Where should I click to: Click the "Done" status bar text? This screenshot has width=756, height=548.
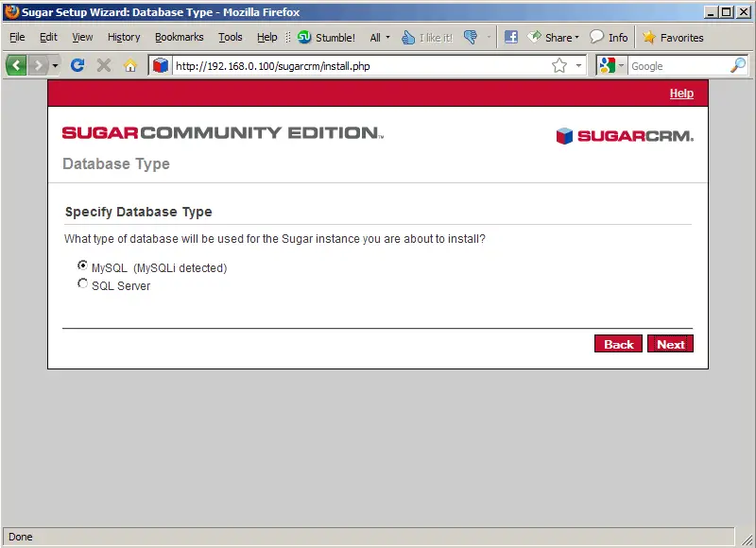click(x=21, y=537)
